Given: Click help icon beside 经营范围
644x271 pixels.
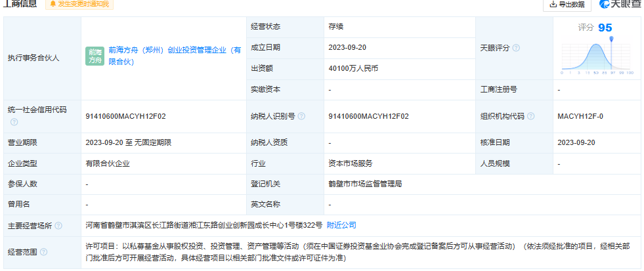Looking at the screenshot, I should pyautogui.click(x=43, y=252).
